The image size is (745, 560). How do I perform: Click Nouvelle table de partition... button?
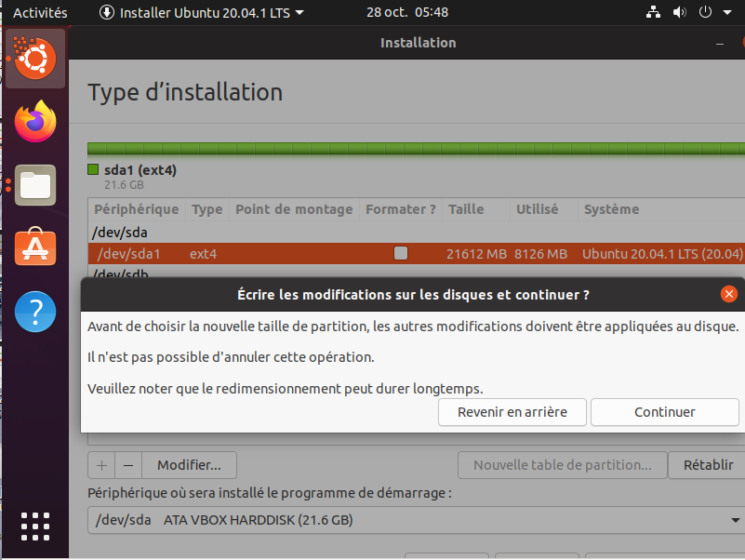(562, 465)
